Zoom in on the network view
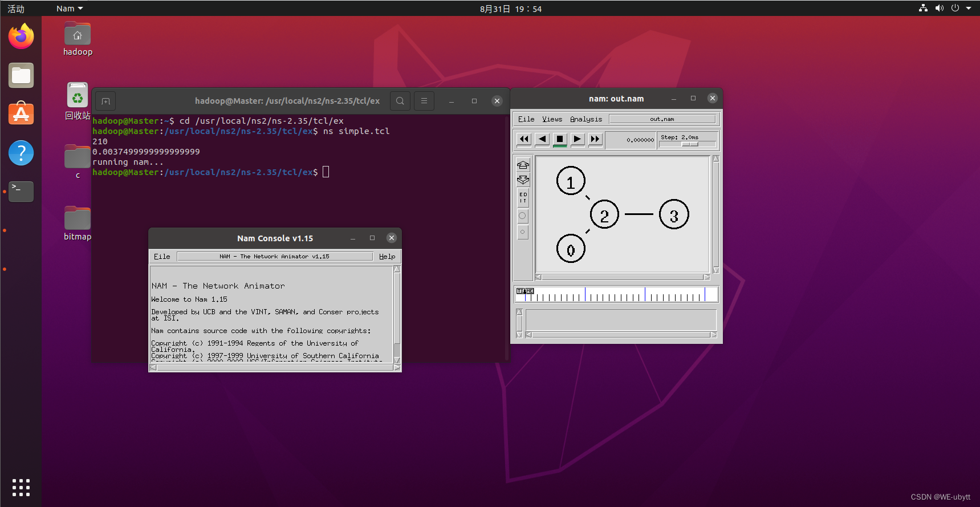 click(523, 165)
